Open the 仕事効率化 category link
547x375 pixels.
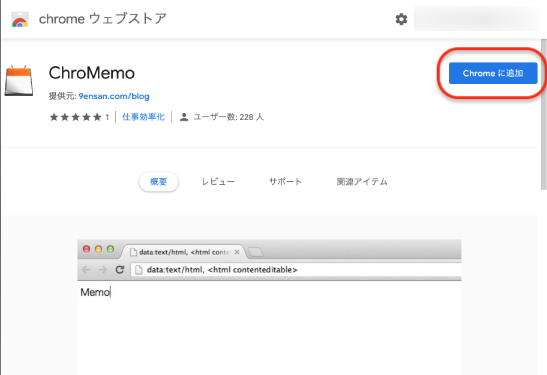coord(143,117)
